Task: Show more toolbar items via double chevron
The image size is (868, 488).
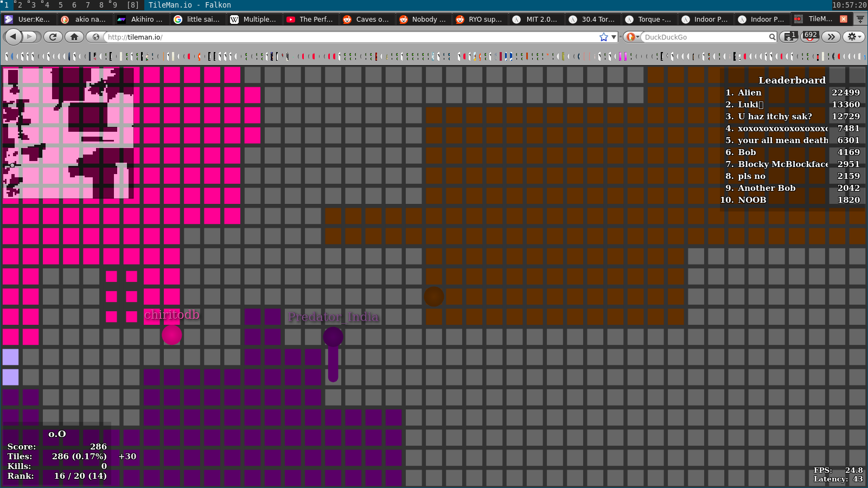Action: [831, 37]
